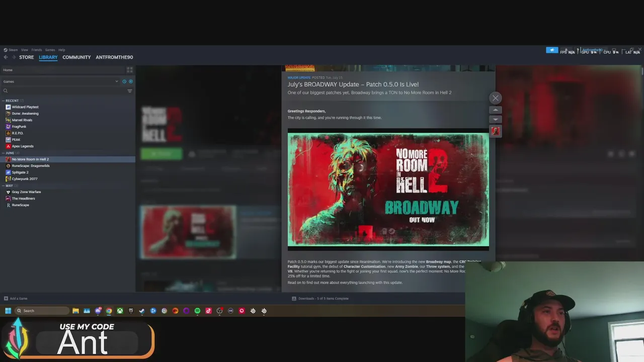
Task: Click the forward navigation arrow
Action: pyautogui.click(x=14, y=57)
